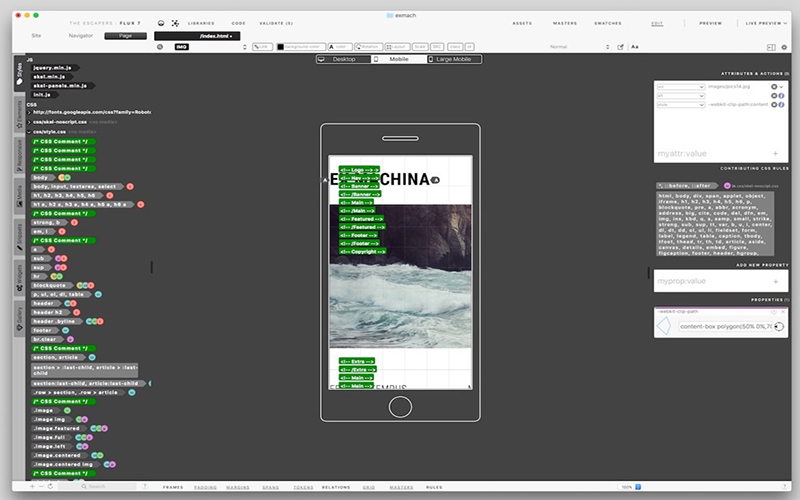Click the clip-path polygon shape preview
Screen dimensions: 800x500
click(x=664, y=326)
